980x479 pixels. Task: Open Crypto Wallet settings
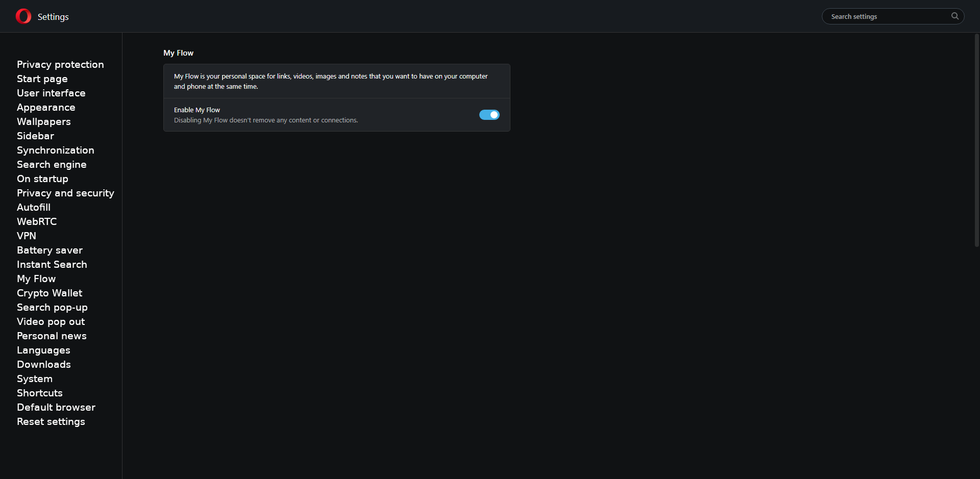(x=50, y=293)
